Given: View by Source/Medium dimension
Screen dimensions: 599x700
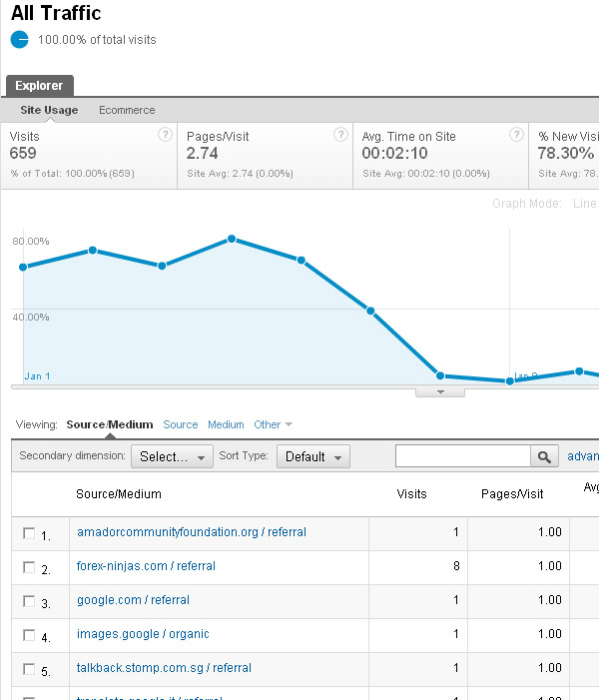Looking at the screenshot, I should (x=110, y=424).
